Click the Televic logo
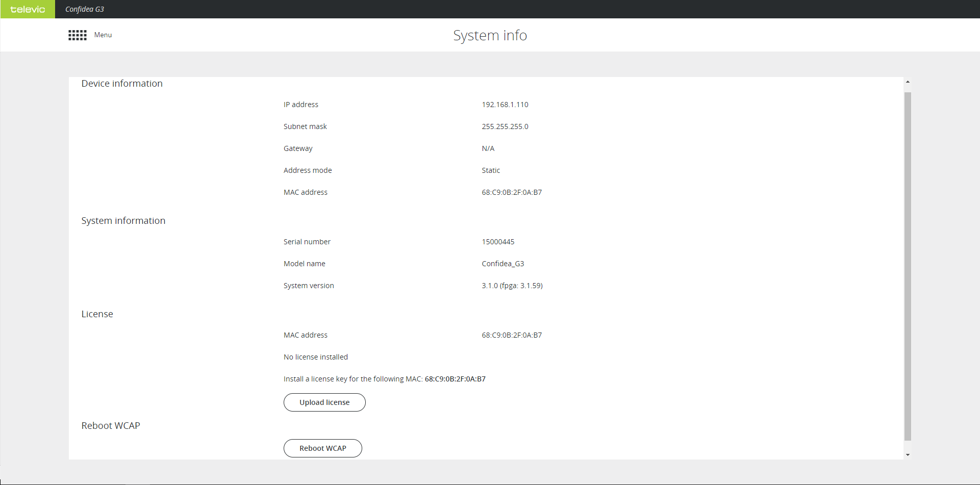Viewport: 980px width, 485px height. 28,9
